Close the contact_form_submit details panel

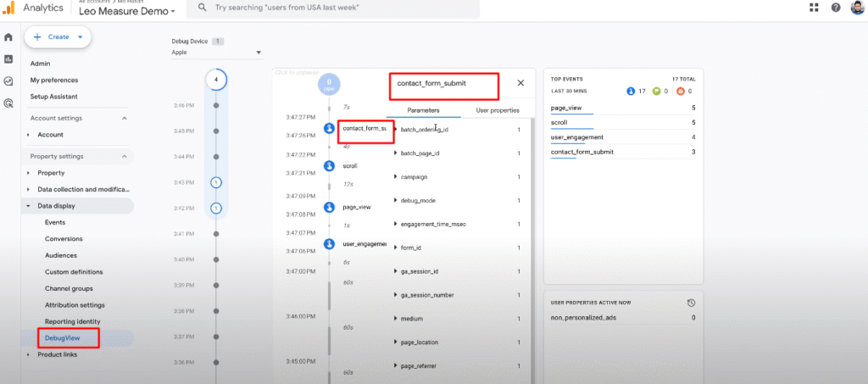click(x=520, y=83)
